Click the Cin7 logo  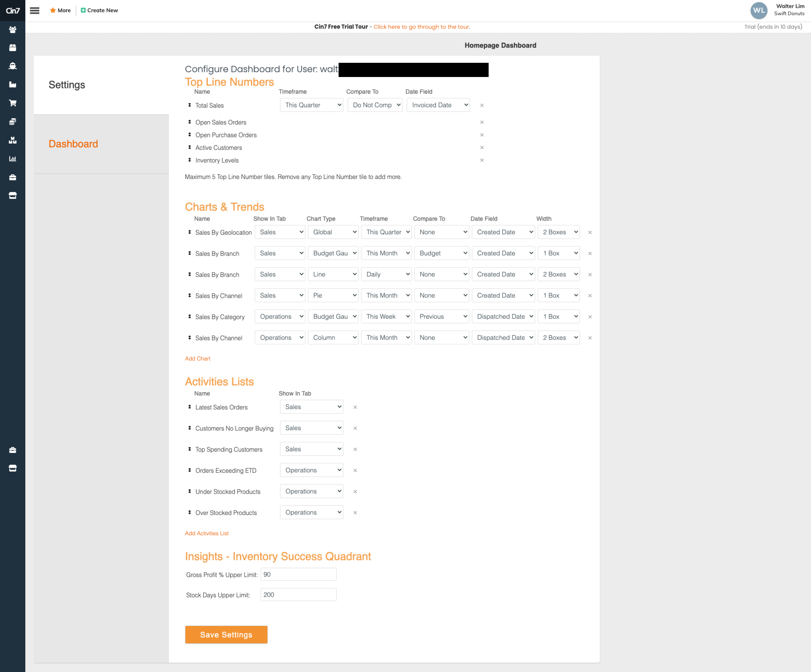(x=13, y=10)
